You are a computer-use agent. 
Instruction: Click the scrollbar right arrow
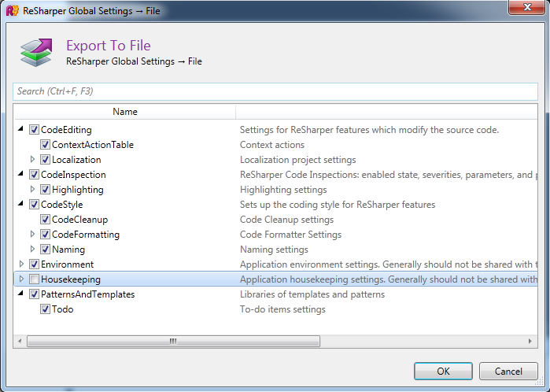pyautogui.click(x=530, y=341)
